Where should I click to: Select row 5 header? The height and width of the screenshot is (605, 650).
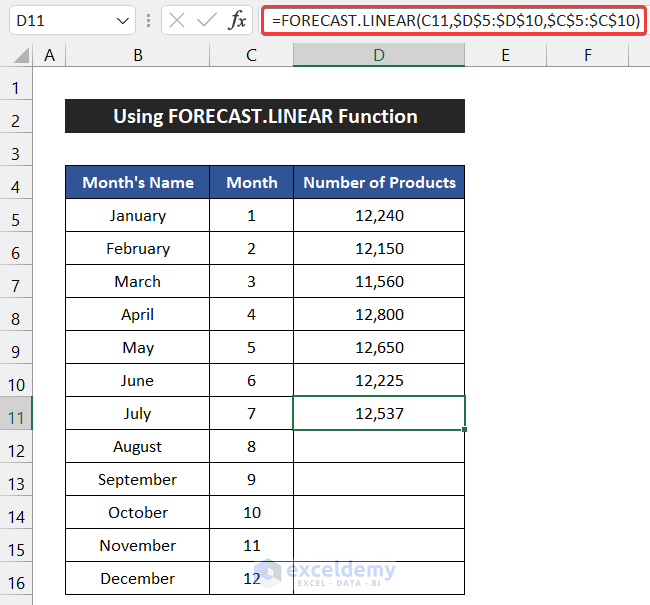pyautogui.click(x=16, y=215)
